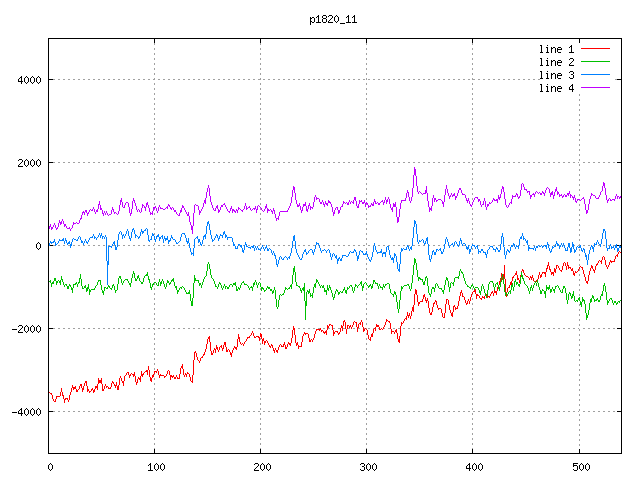Viewport: 640px width, 480px height.
Task: Click red line sample beside line 1 legend
Action: click(595, 49)
